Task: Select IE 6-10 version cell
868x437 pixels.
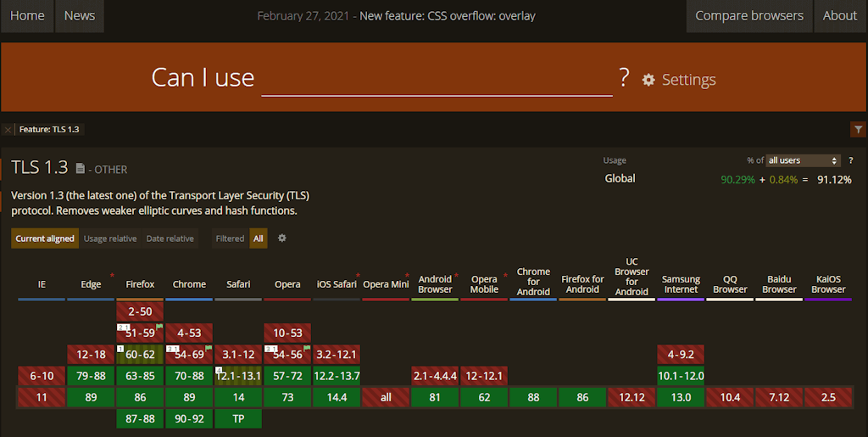Action: pos(42,376)
